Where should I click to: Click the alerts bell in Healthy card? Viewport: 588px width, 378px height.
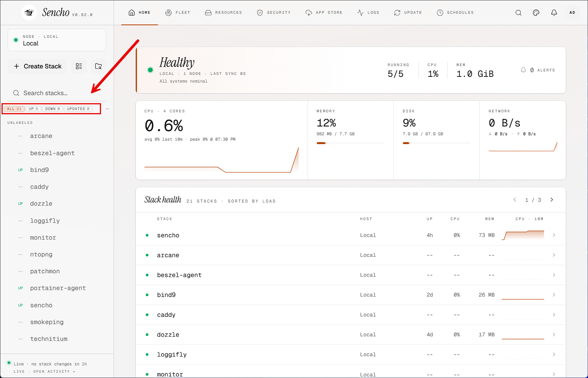[x=523, y=70]
